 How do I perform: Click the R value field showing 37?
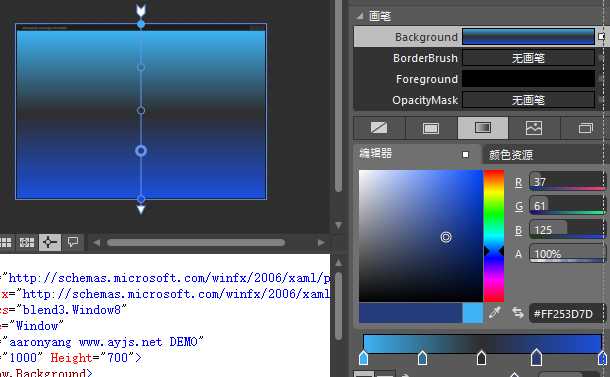pyautogui.click(x=568, y=182)
